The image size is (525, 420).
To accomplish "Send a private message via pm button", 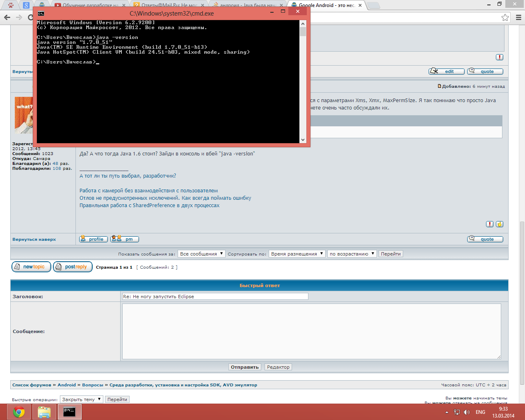I will 125,239.
